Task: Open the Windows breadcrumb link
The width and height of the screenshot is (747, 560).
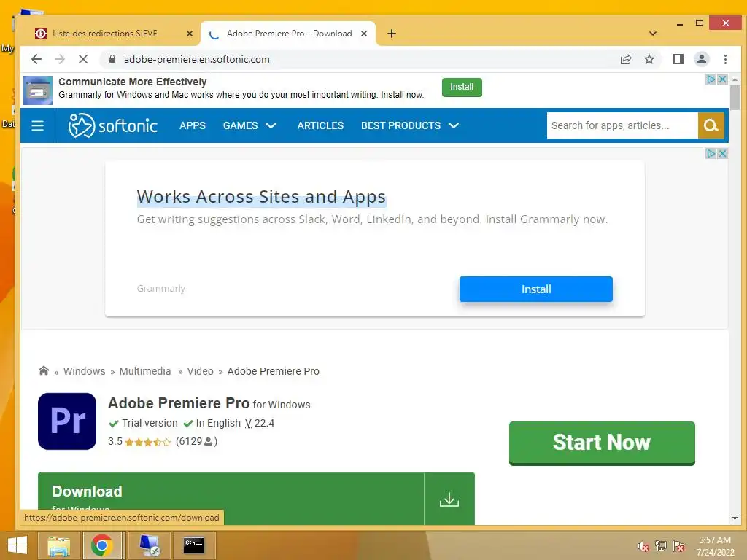Action: 85,371
